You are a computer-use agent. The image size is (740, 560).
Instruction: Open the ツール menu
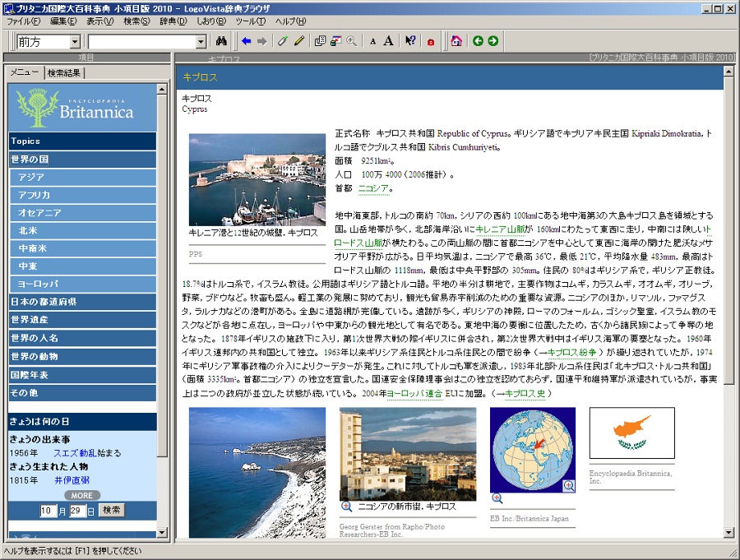click(251, 21)
